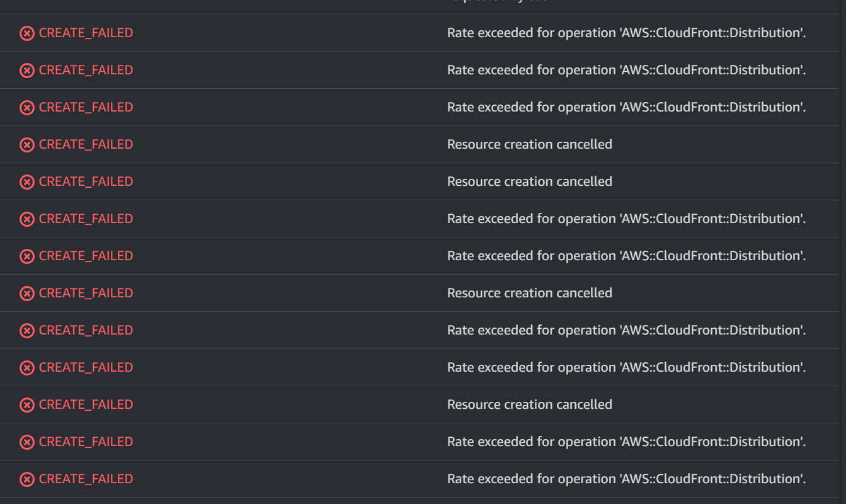846x504 pixels.
Task: Select 'Rate exceeded' message directly above first cancelled row
Action: pyautogui.click(x=627, y=107)
